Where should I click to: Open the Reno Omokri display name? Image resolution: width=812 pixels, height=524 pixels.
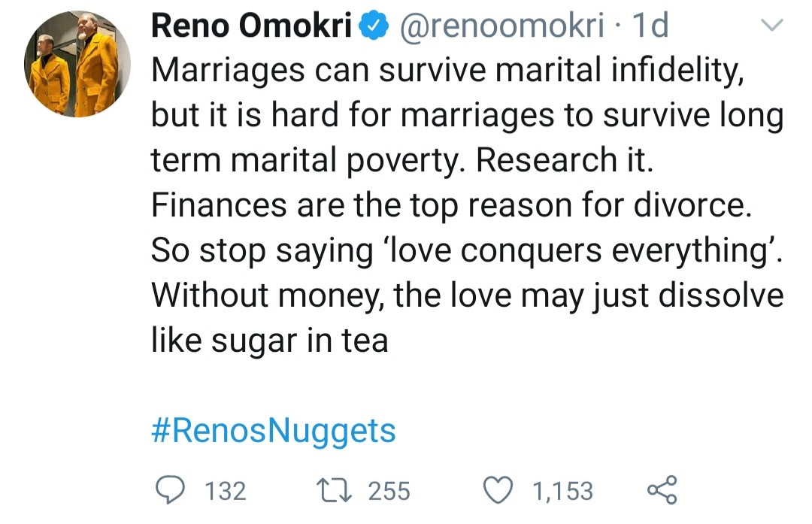(x=253, y=28)
